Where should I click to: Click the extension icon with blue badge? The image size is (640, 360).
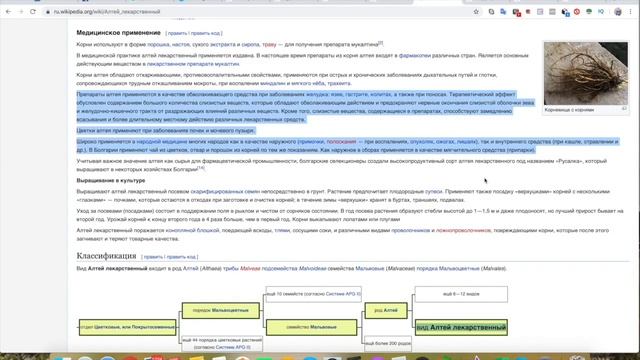pyautogui.click(x=565, y=12)
